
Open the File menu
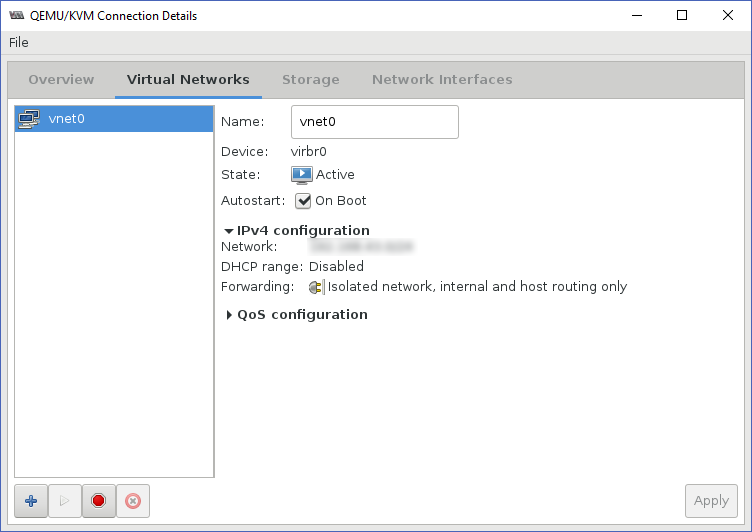pos(19,43)
